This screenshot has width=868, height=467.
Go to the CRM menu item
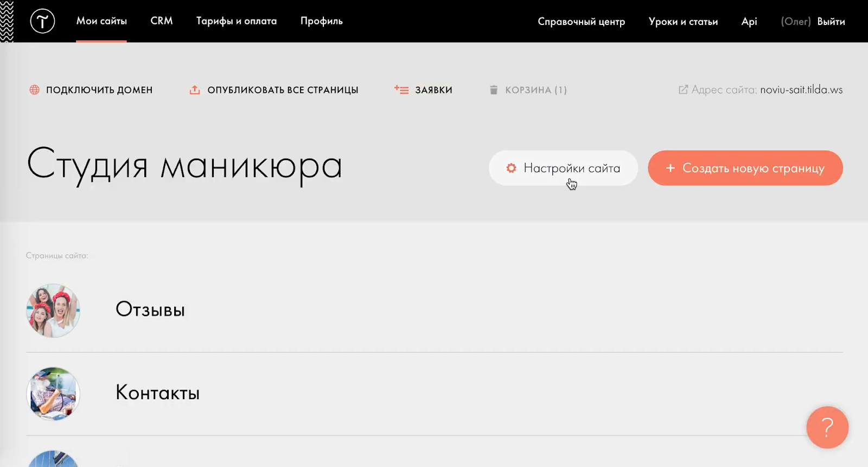click(162, 21)
